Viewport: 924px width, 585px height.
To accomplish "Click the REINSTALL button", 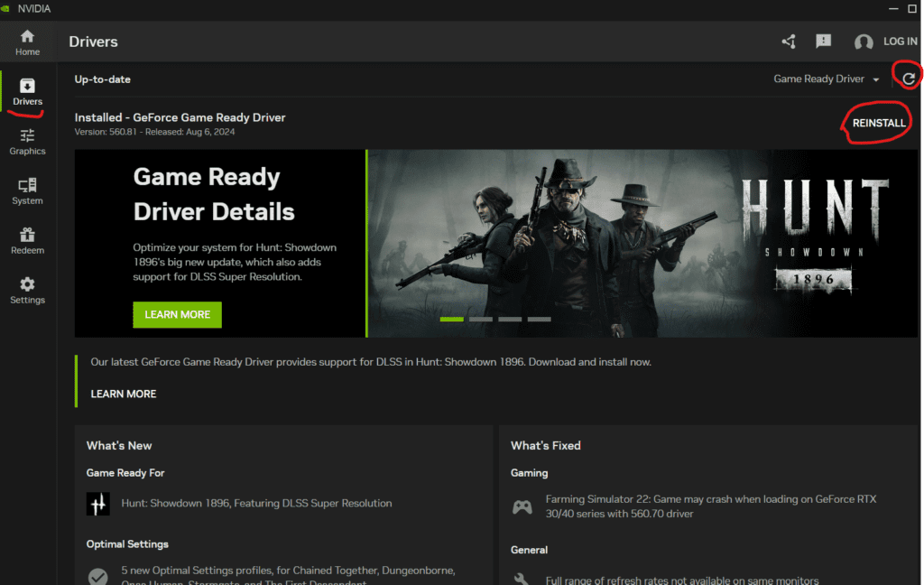I will [x=879, y=123].
